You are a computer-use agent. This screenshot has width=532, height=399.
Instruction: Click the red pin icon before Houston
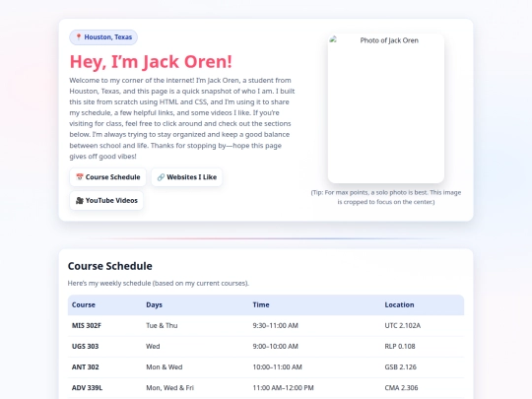79,37
